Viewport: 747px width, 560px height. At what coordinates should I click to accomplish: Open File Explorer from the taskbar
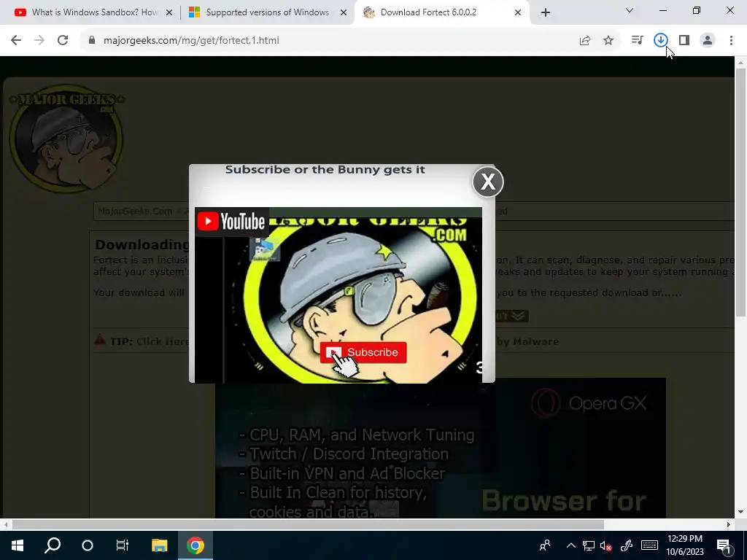160,545
